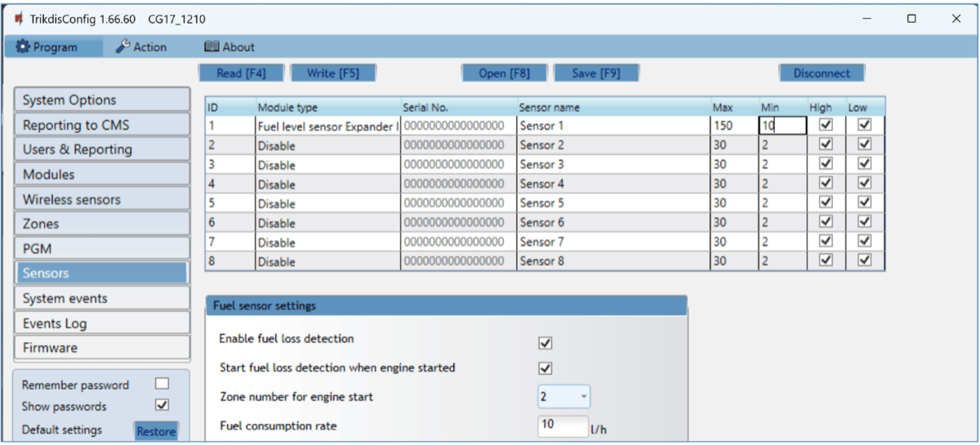Toggle Enable fuel loss detection checkbox

point(546,343)
